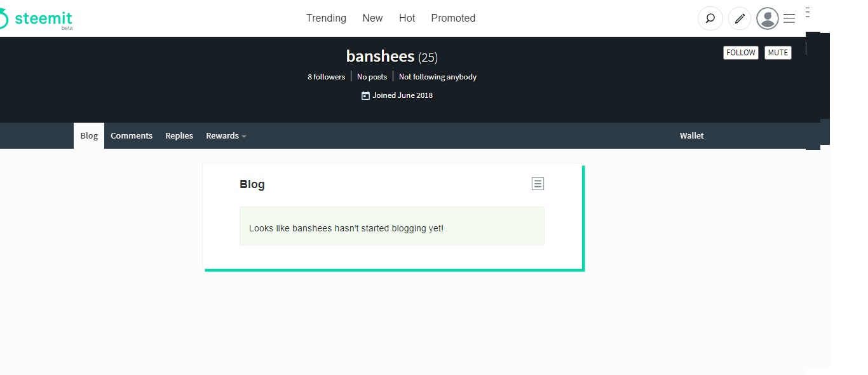This screenshot has height=375, width=868.
Task: Open New posts
Action: click(372, 18)
